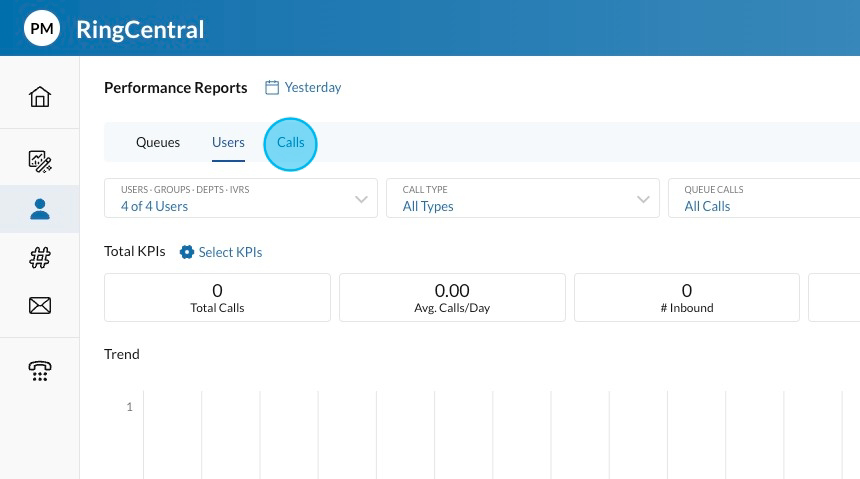Open the hashtag numbers icon in sidebar
Screen dimensions: 860x479
(40, 258)
